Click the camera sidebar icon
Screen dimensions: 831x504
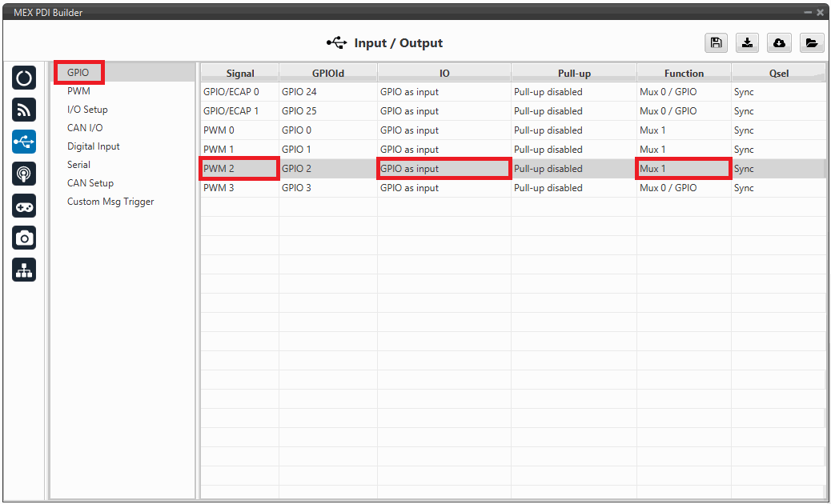24,238
